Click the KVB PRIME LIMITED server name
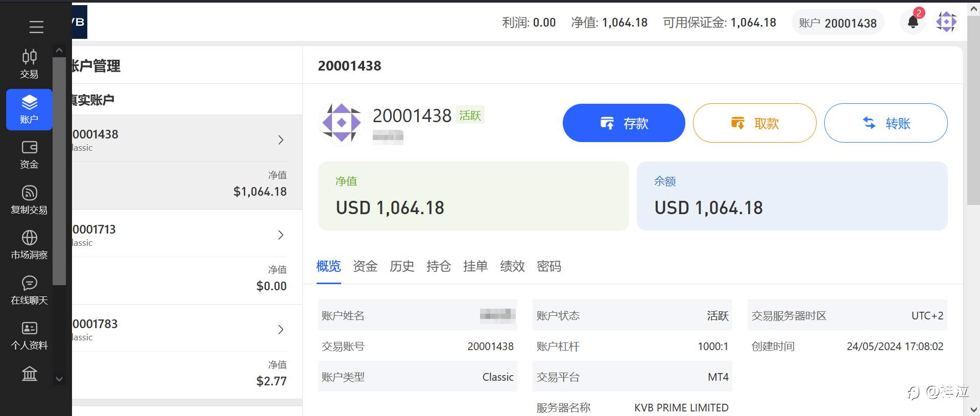The height and width of the screenshot is (416, 980). click(x=681, y=408)
